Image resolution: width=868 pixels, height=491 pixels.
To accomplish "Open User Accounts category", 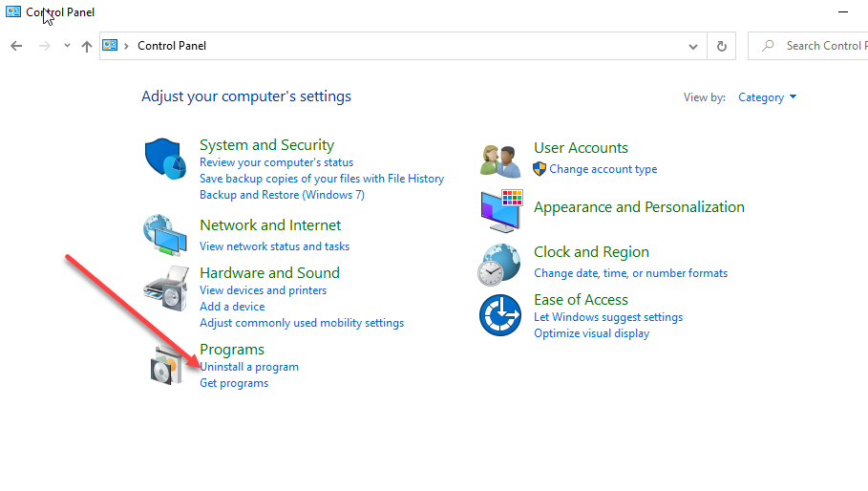I will tap(581, 148).
